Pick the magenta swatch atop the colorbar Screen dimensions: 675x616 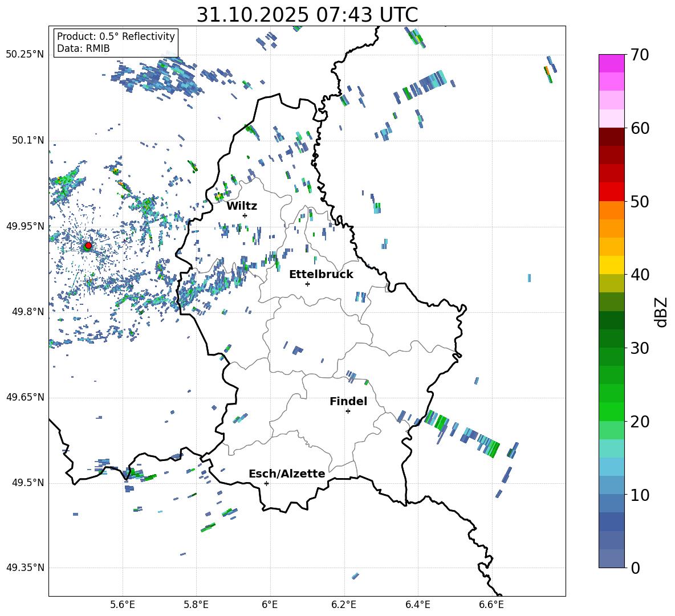611,63
